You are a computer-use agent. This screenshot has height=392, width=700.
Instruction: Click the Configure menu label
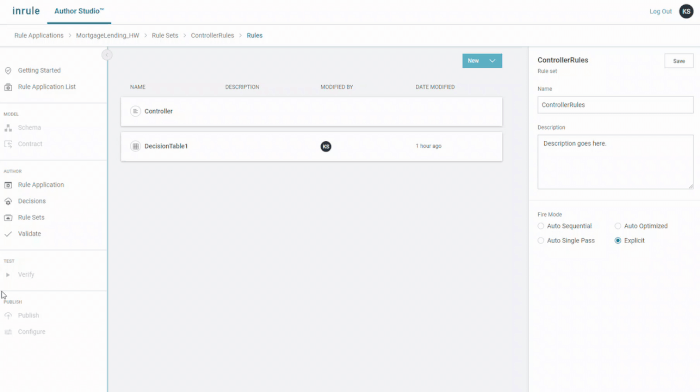coord(32,332)
